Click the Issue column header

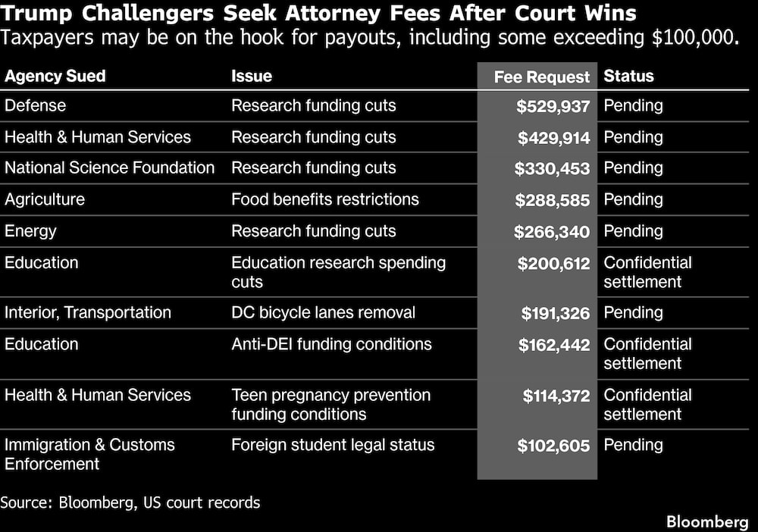pyautogui.click(x=252, y=77)
